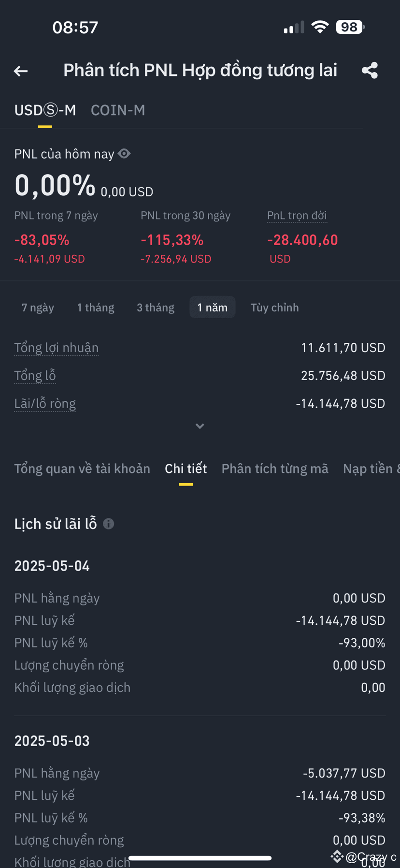Toggle the PNL visibility eye icon
This screenshot has height=868, width=400.
pos(124,154)
